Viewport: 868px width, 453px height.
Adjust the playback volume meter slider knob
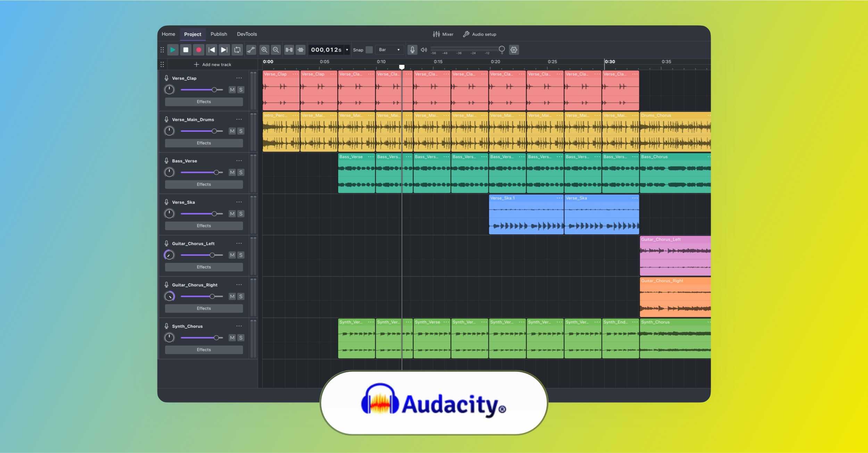point(502,49)
